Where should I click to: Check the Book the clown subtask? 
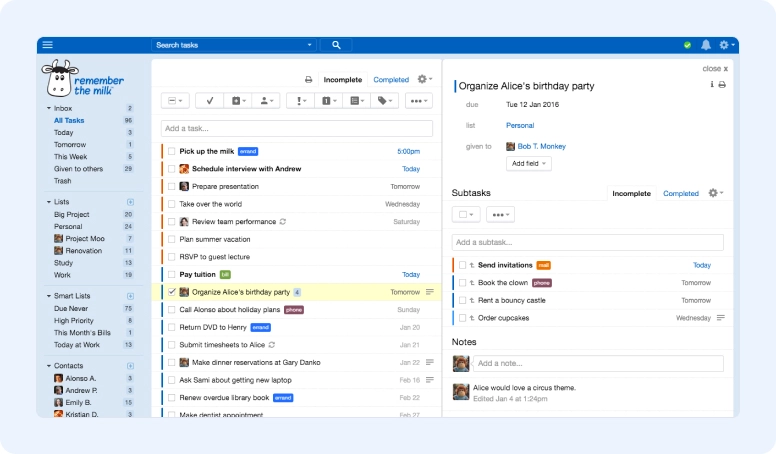tap(462, 283)
